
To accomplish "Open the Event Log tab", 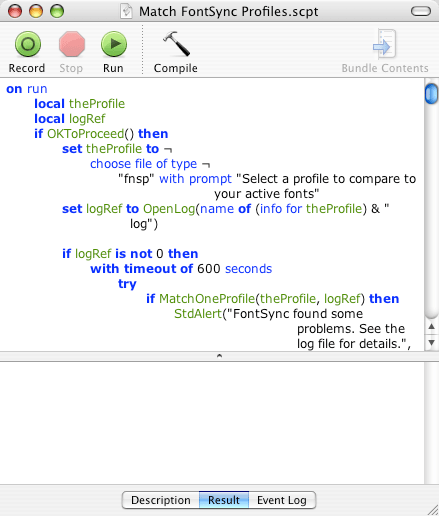I will [282, 500].
